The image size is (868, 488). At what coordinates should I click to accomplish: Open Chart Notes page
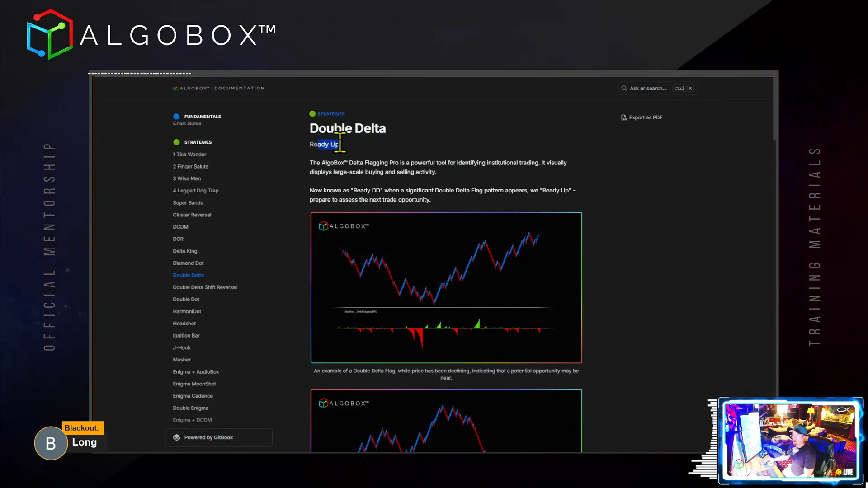187,123
